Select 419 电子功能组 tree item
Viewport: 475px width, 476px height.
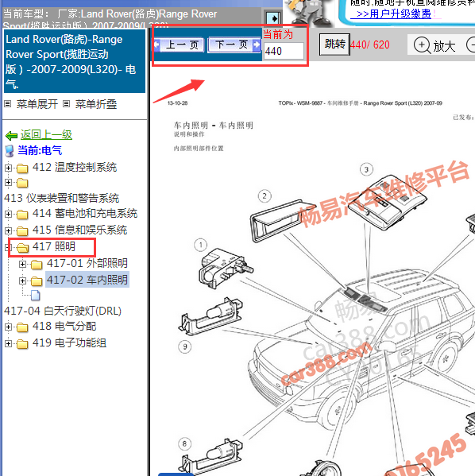coord(70,343)
